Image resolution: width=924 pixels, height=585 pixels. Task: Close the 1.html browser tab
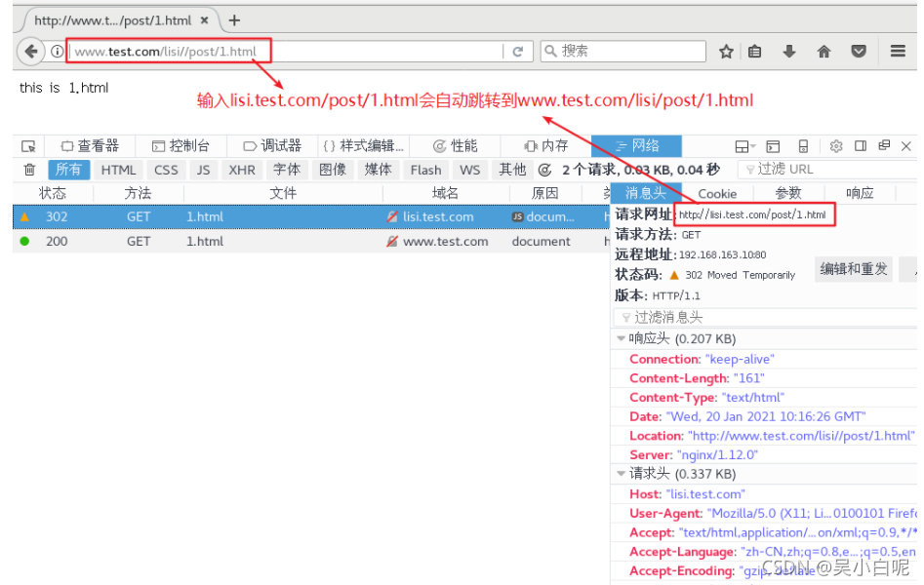tap(205, 20)
